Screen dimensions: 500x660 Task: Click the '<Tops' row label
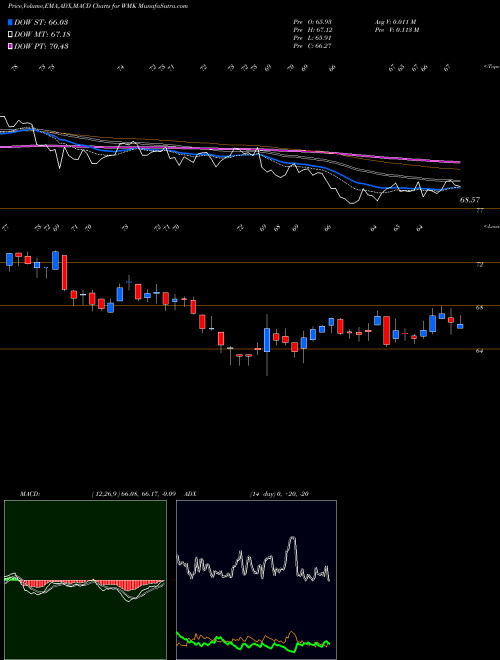[x=491, y=67]
